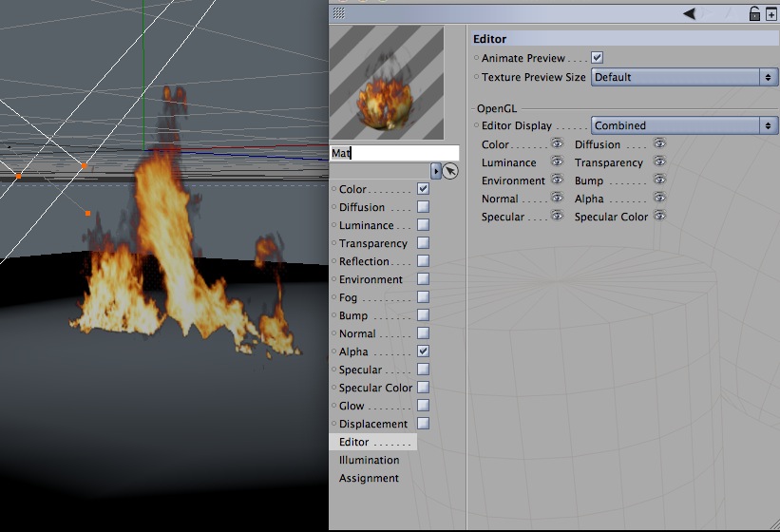Toggle the OpenGL Environment eye icon
Screen dimensions: 780x532
tap(557, 180)
